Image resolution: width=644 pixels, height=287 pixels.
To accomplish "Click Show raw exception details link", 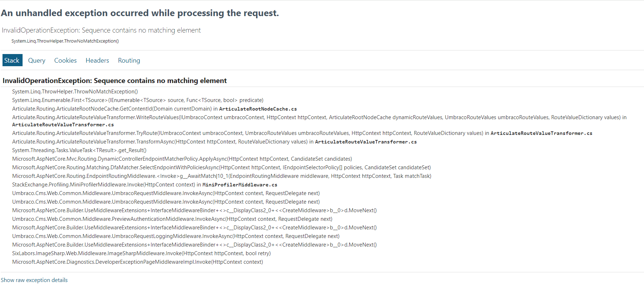I will coord(34,280).
